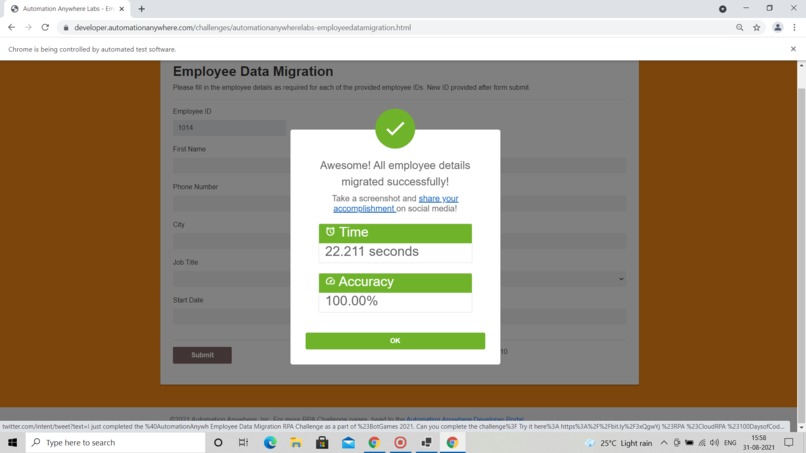Click the Employee ID field showing 1014
The height and width of the screenshot is (453, 806).
(229, 128)
